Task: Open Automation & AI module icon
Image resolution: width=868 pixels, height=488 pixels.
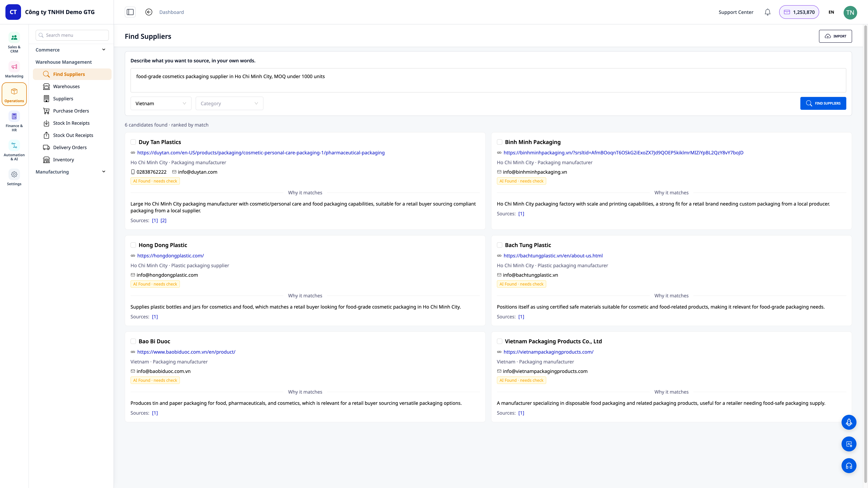Action: click(14, 146)
